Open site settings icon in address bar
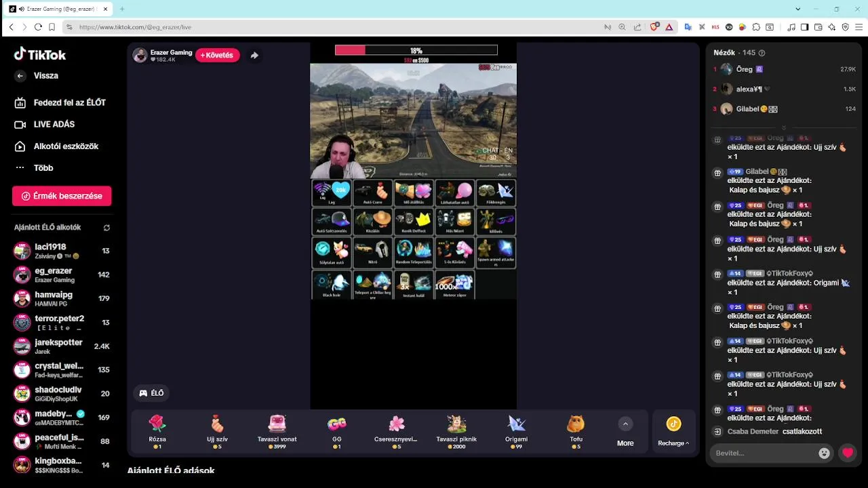868x488 pixels. pyautogui.click(x=68, y=27)
